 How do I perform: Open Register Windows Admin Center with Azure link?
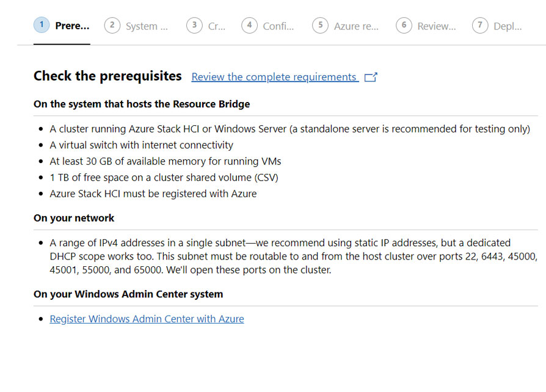pyautogui.click(x=147, y=319)
